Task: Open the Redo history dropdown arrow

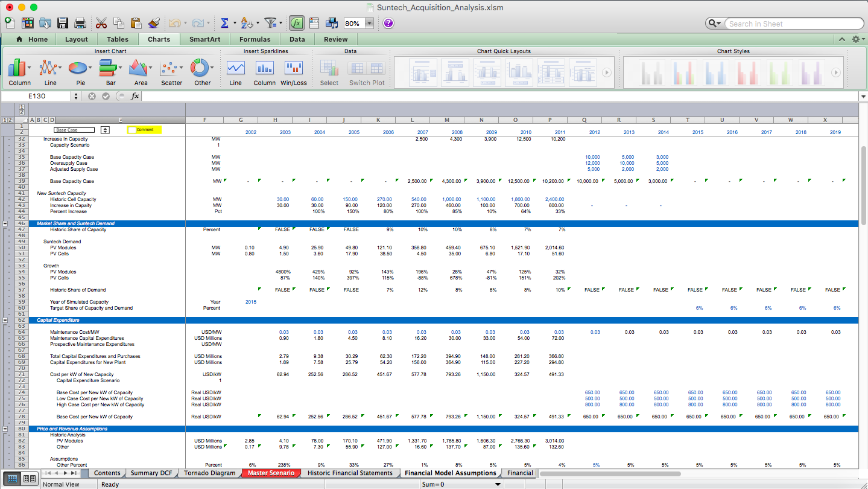Action: click(209, 23)
